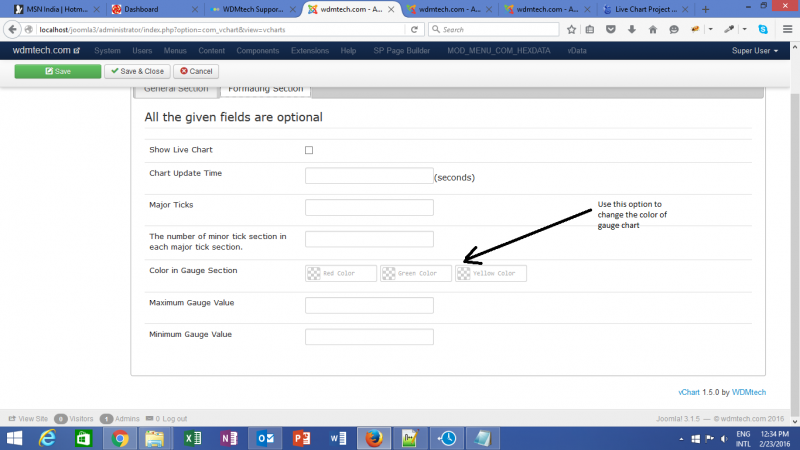Open the Components menu
This screenshot has height=450, width=800.
pos(257,50)
